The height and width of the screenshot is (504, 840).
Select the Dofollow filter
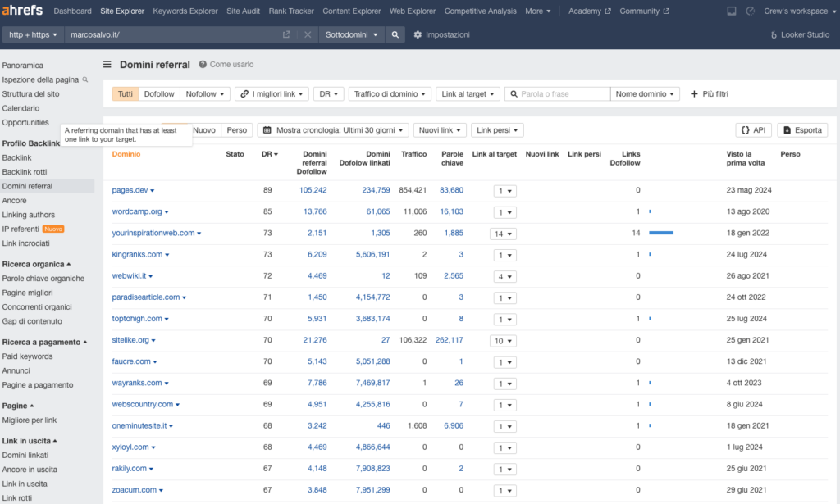click(x=159, y=94)
